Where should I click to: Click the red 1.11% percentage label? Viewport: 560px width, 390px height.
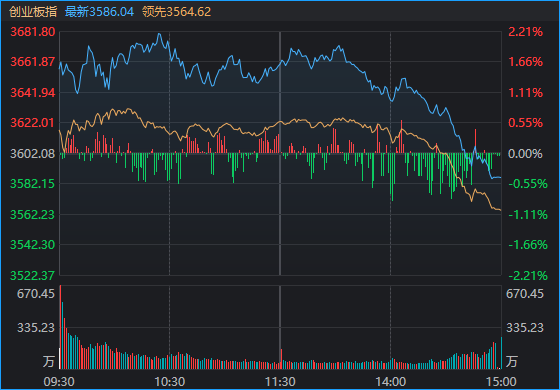click(525, 93)
